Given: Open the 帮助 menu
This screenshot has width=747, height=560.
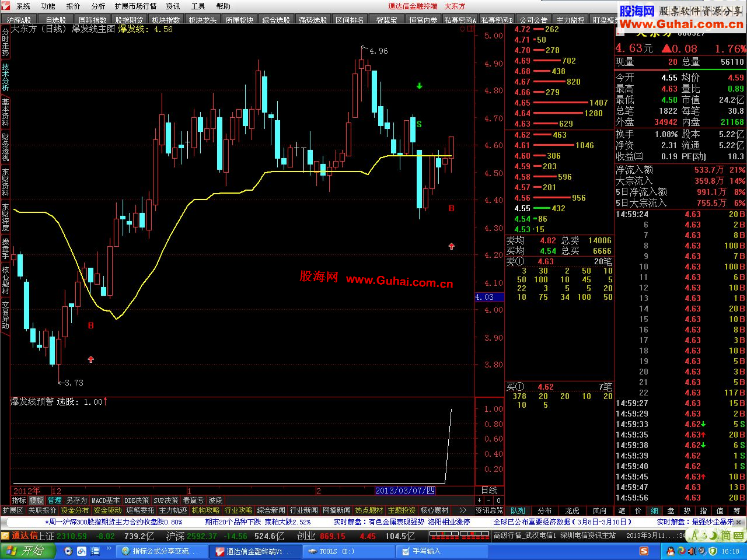Looking at the screenshot, I should (x=224, y=6).
